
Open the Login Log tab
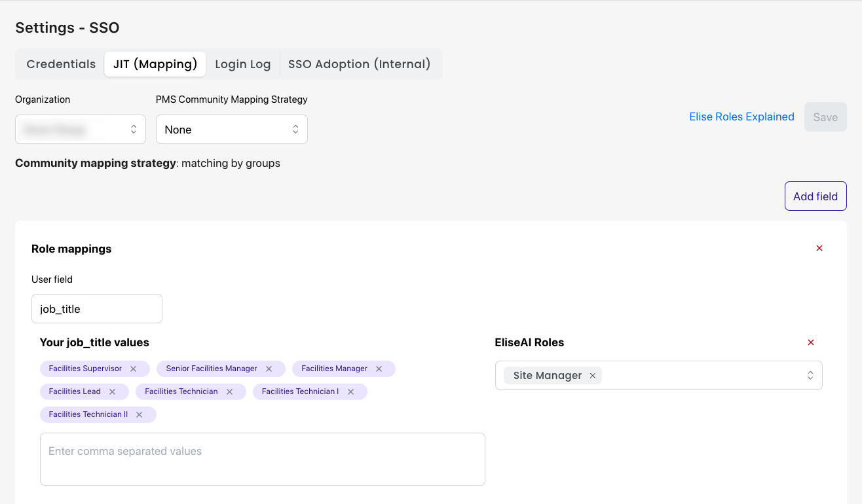(243, 64)
